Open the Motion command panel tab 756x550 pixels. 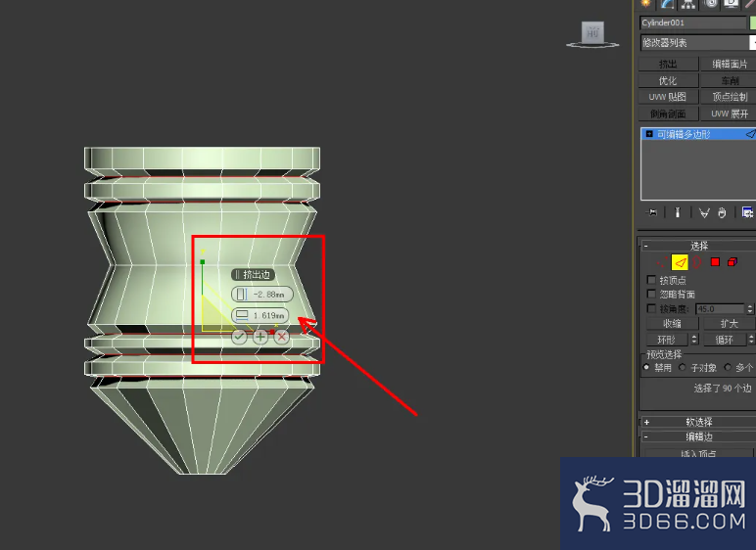711,4
